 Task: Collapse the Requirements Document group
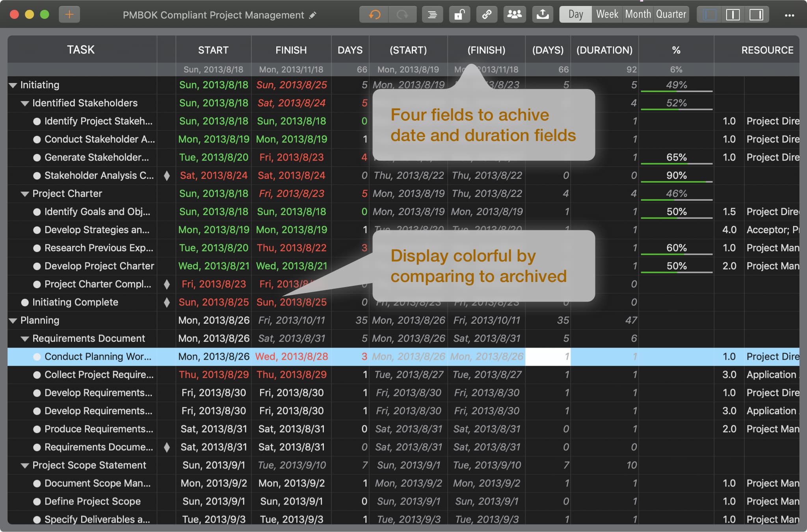(25, 339)
